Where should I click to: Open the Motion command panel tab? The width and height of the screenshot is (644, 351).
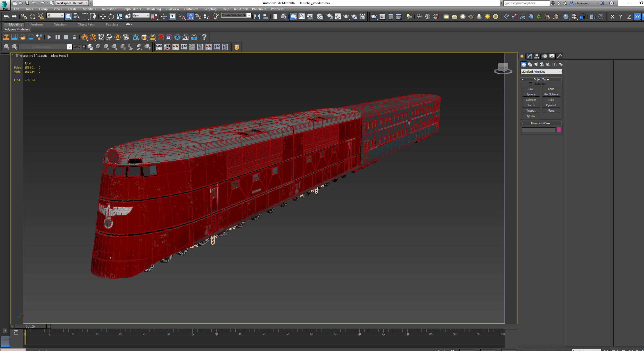tap(544, 56)
